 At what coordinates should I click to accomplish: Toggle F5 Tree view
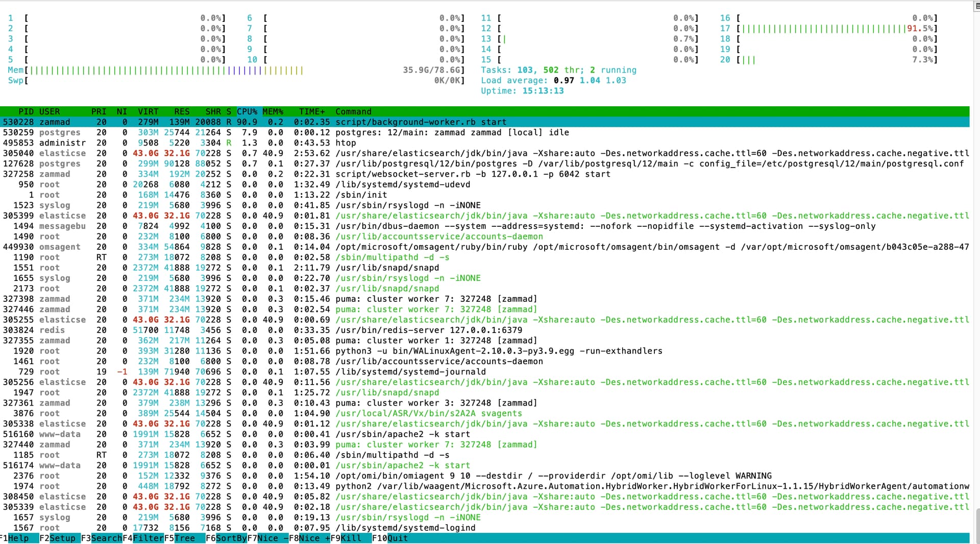(185, 538)
